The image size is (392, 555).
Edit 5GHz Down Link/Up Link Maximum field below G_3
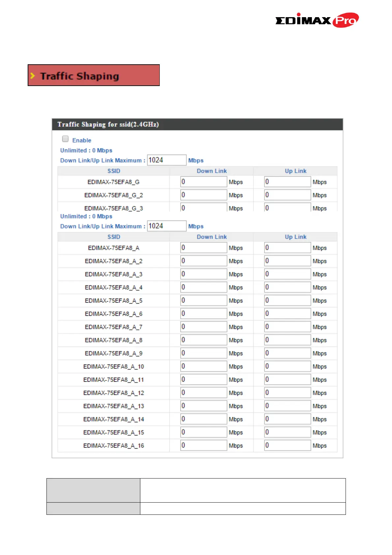point(167,226)
